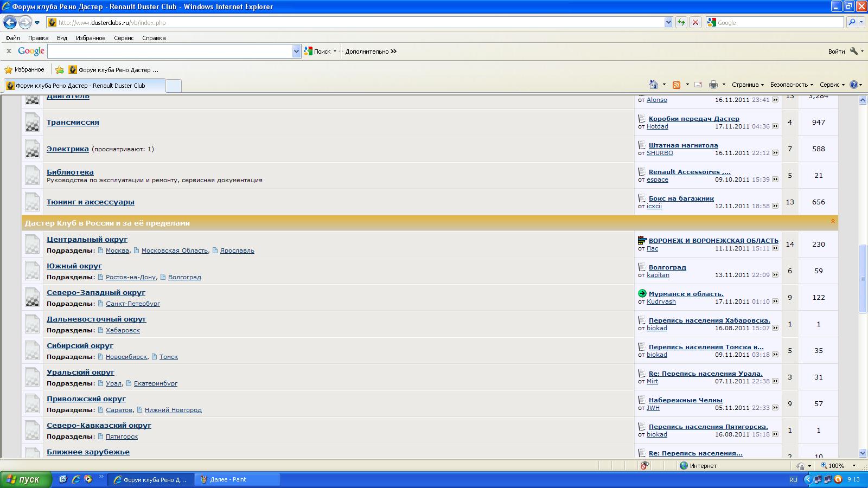Click the Read Mail icon
This screenshot has height=488, width=868.
pos(698,85)
